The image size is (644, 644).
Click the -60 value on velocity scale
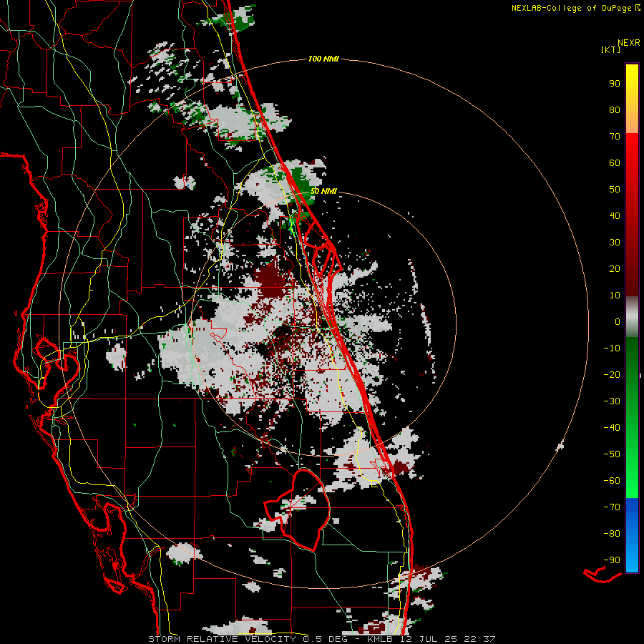[612, 481]
